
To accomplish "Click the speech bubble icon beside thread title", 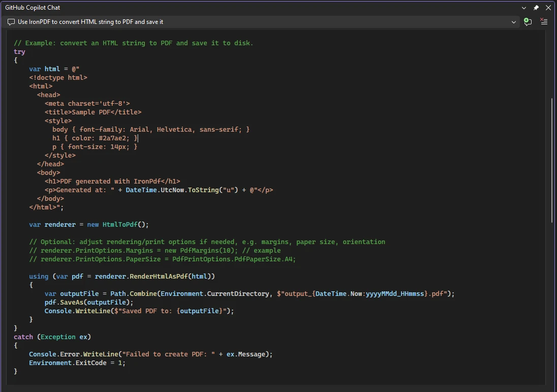I will [x=11, y=22].
